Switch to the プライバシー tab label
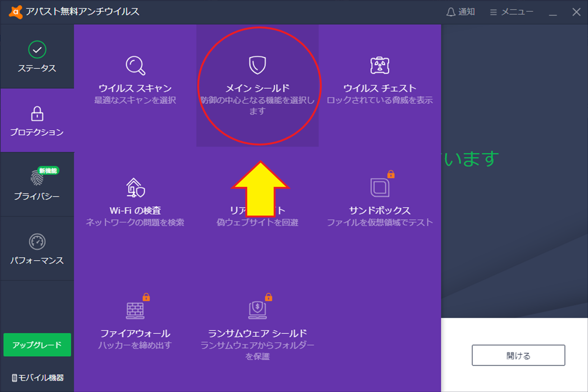 [x=37, y=196]
